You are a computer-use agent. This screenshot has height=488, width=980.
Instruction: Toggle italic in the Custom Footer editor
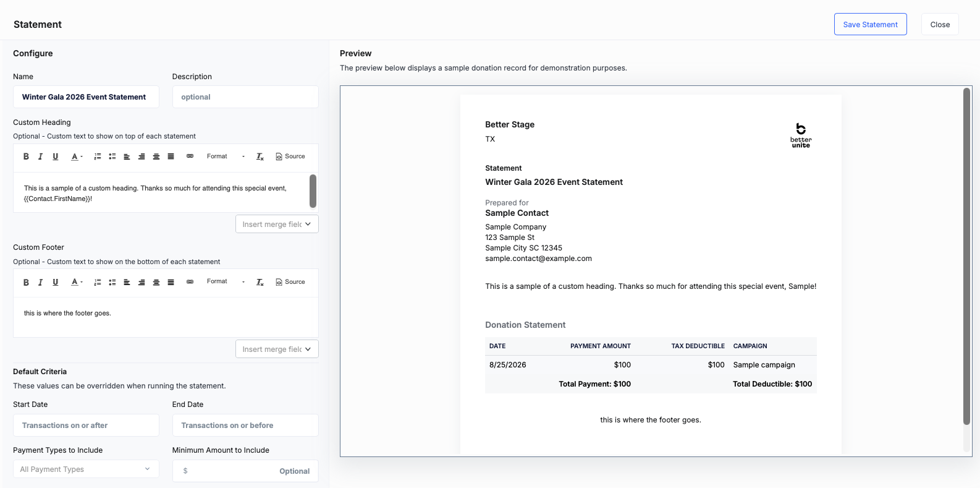tap(41, 282)
